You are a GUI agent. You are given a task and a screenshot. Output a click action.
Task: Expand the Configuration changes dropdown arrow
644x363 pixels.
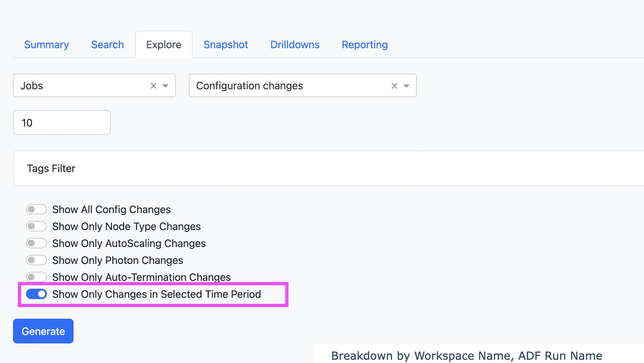406,86
